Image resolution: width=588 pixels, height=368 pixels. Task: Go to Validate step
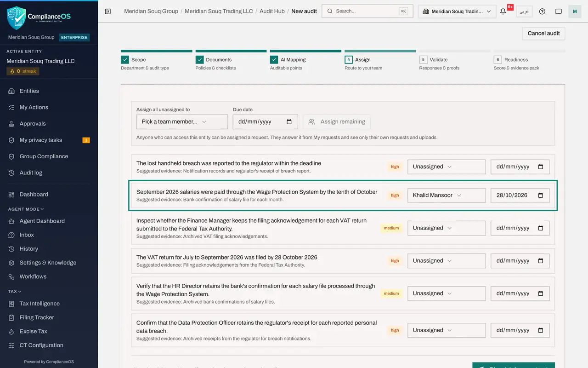[x=455, y=60]
